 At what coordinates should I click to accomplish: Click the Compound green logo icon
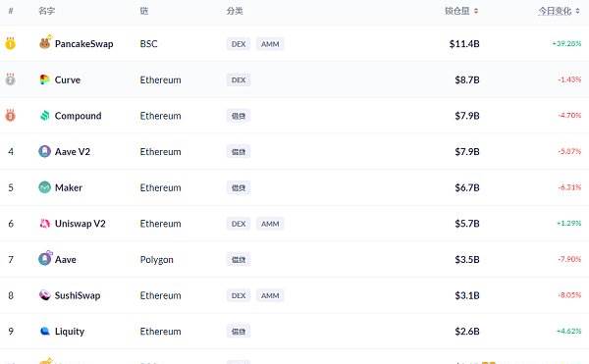[45, 116]
